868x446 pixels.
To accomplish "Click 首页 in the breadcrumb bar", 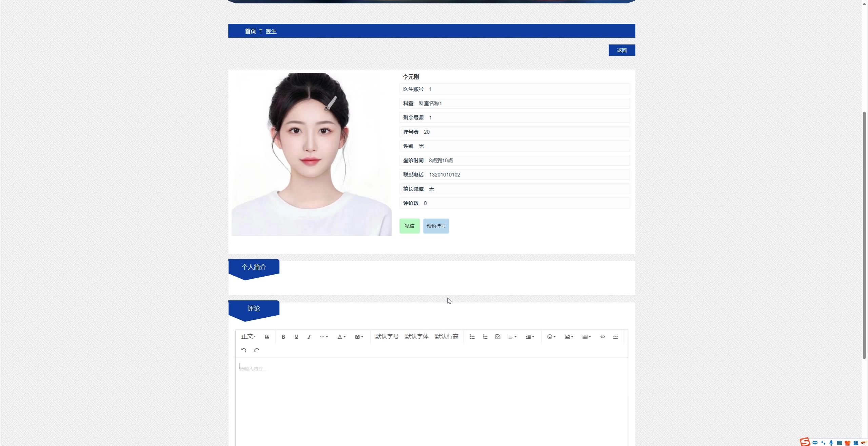I will (250, 31).
